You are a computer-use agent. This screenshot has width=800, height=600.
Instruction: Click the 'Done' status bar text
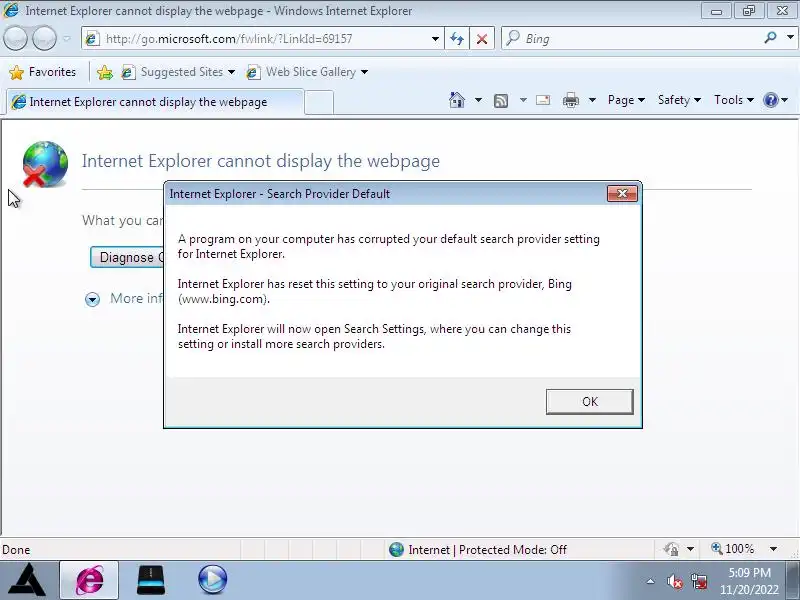pos(16,549)
